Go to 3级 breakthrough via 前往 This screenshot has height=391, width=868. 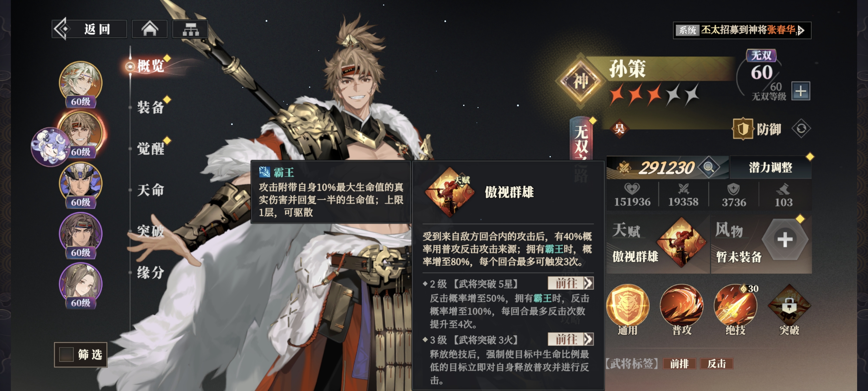click(570, 339)
